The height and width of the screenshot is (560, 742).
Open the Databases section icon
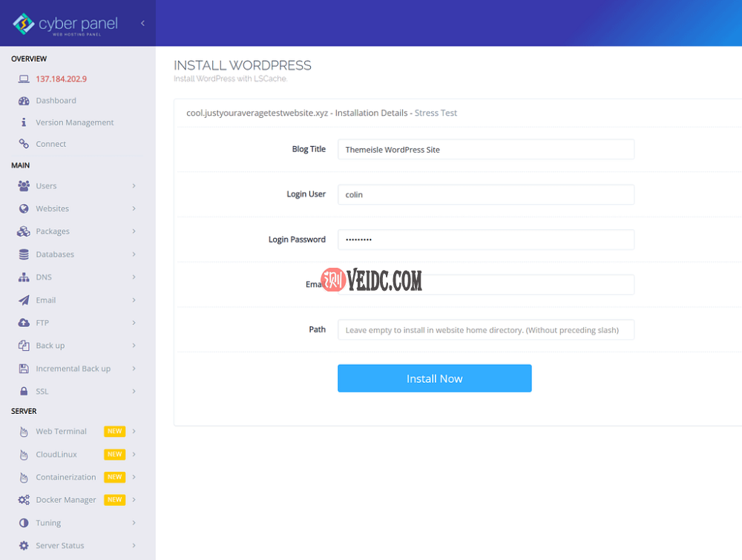click(x=22, y=254)
